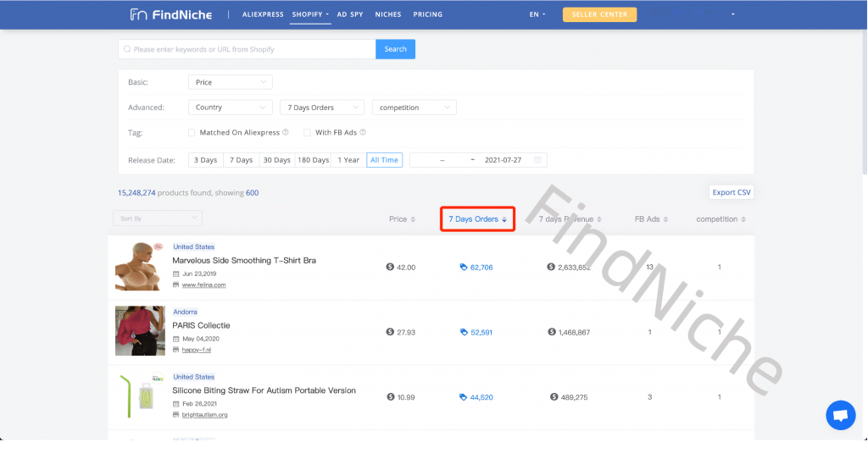Click help icon next to With FB Ads
Viewport: 868px width, 470px height.
[x=363, y=132]
